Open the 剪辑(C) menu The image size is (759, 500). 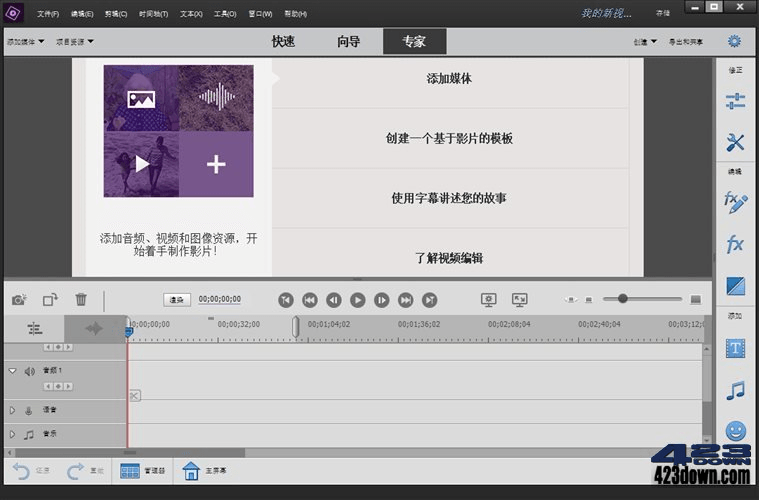(x=116, y=14)
